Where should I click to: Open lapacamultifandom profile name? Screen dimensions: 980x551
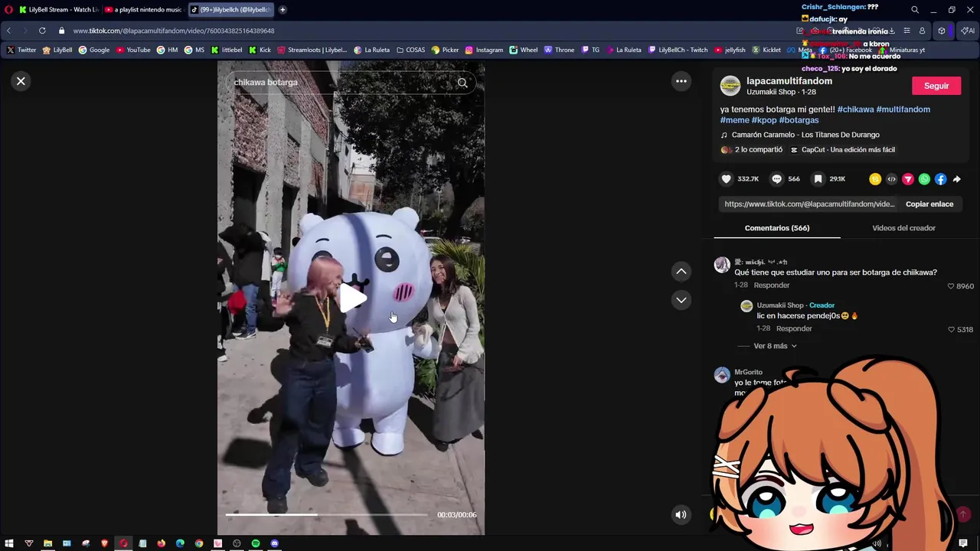(789, 81)
